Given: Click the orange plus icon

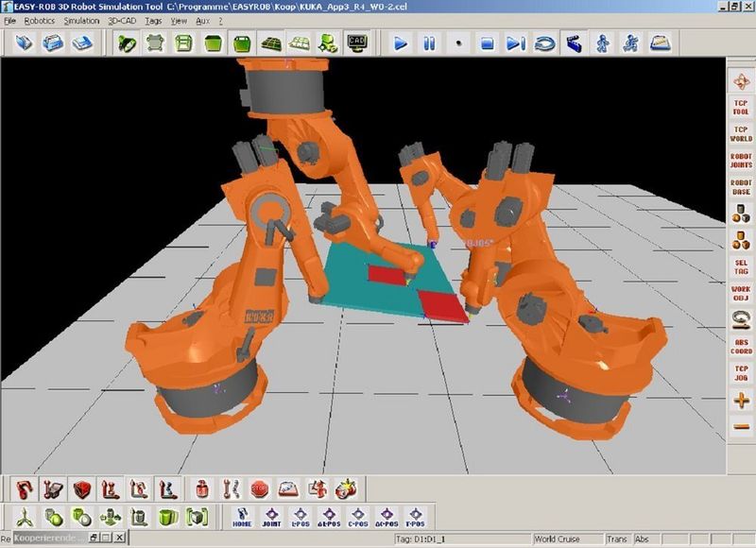Looking at the screenshot, I should tap(741, 400).
